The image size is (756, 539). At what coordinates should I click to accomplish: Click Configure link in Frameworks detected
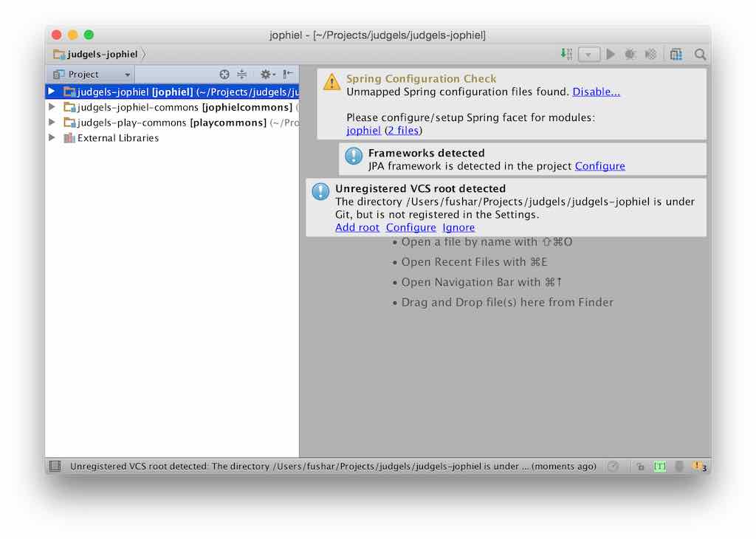(599, 166)
